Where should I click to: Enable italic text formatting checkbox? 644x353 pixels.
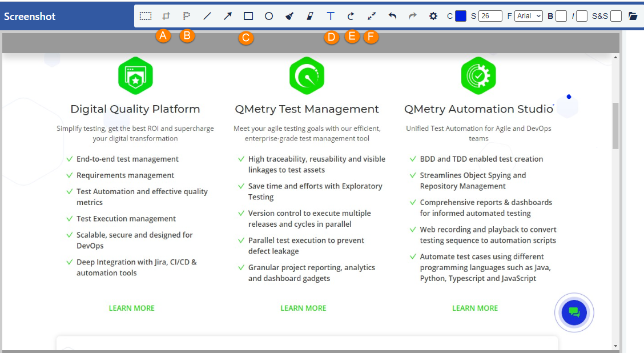click(x=581, y=15)
